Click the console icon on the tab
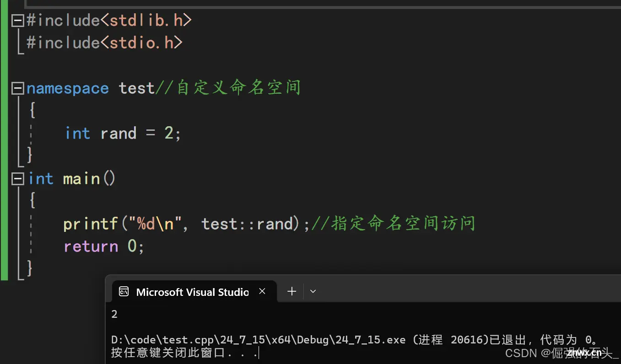 pos(124,292)
